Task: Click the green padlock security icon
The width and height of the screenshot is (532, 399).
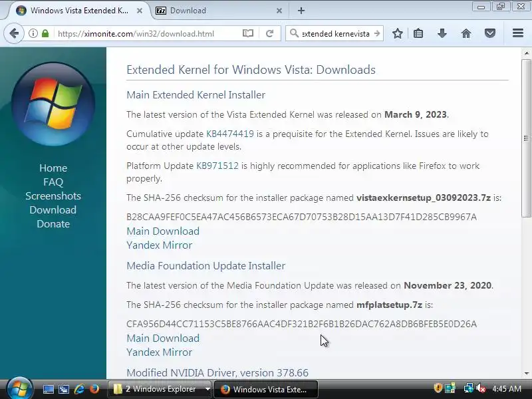Action: [45, 33]
